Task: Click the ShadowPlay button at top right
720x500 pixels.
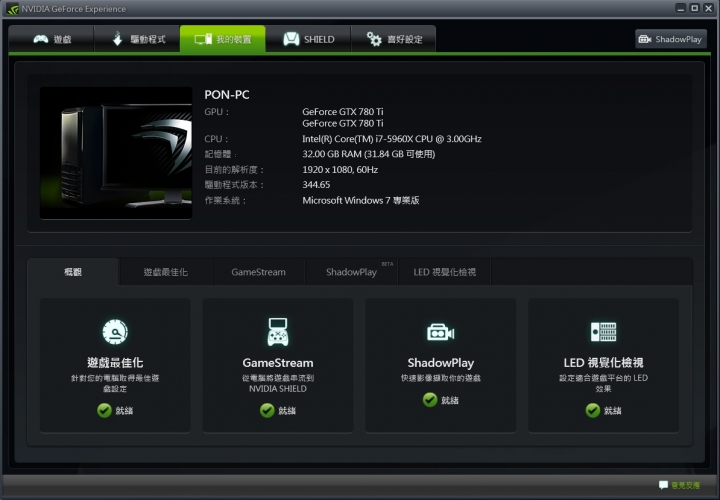Action: (x=671, y=39)
